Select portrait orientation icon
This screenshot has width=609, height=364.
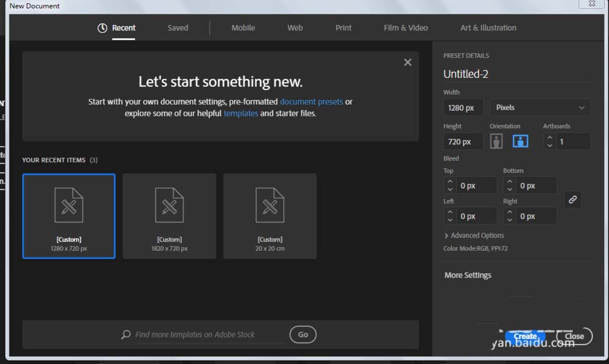(496, 141)
